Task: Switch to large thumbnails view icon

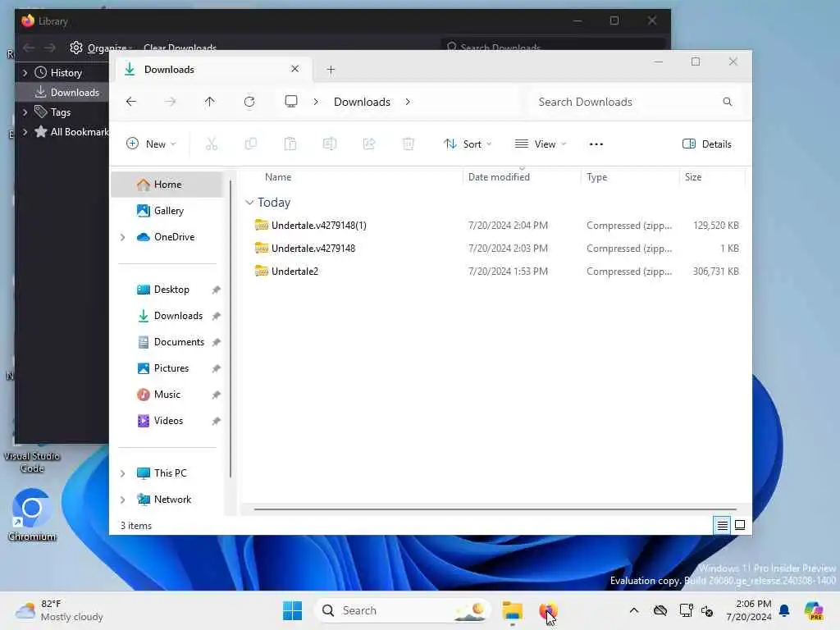Action: (740, 525)
